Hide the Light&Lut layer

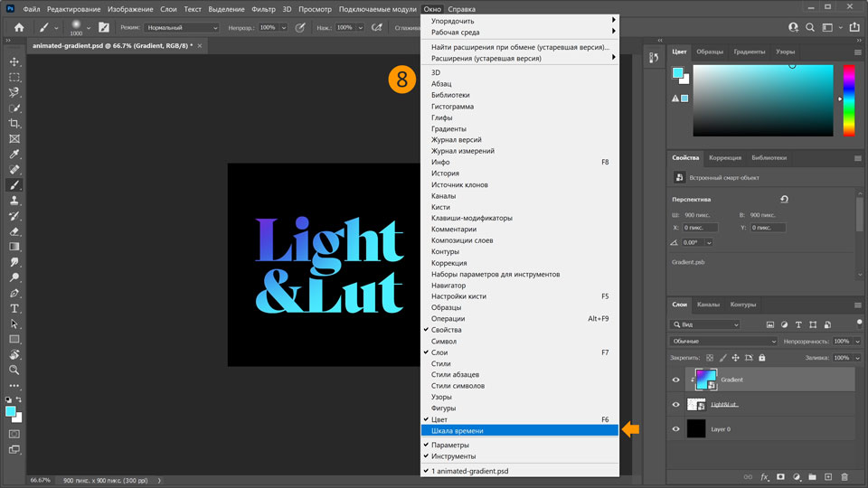click(676, 405)
